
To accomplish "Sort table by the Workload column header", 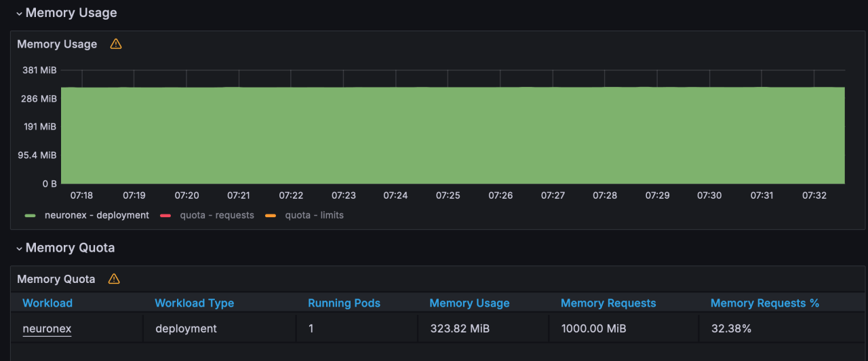I will tap(47, 303).
